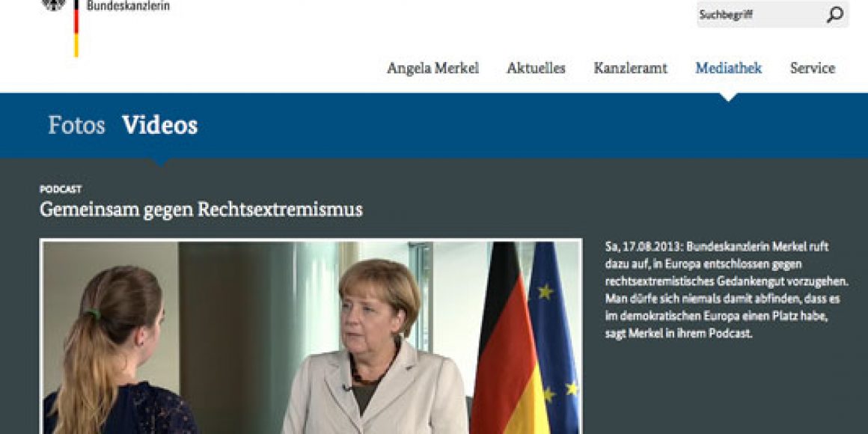
Task: Open the Angela Merkel menu
Action: pyautogui.click(x=433, y=68)
